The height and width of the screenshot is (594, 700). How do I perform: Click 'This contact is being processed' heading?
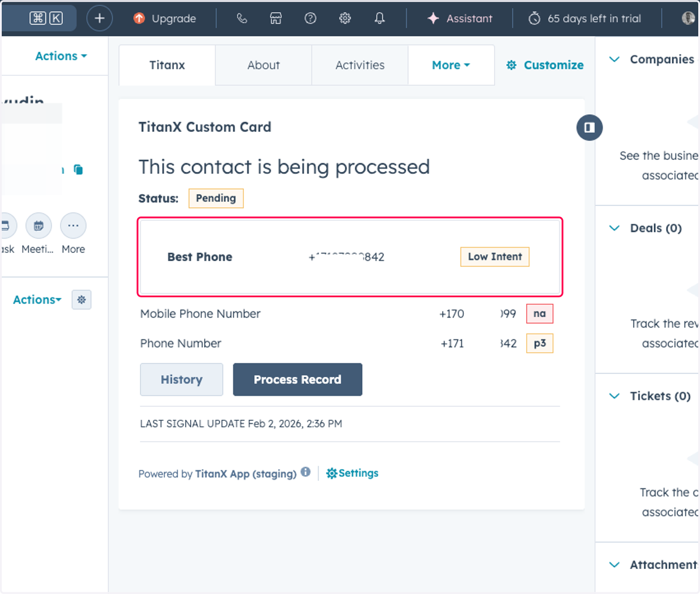pyautogui.click(x=284, y=167)
